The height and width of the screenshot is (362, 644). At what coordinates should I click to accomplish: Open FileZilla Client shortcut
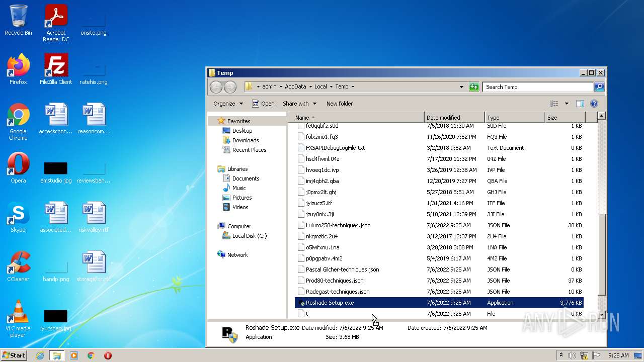pos(56,69)
